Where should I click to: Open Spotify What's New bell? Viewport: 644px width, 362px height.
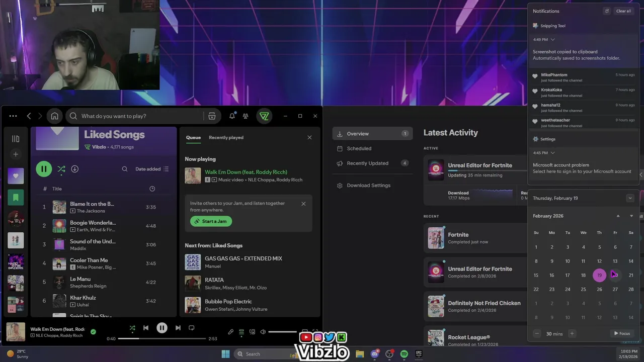coord(232,116)
